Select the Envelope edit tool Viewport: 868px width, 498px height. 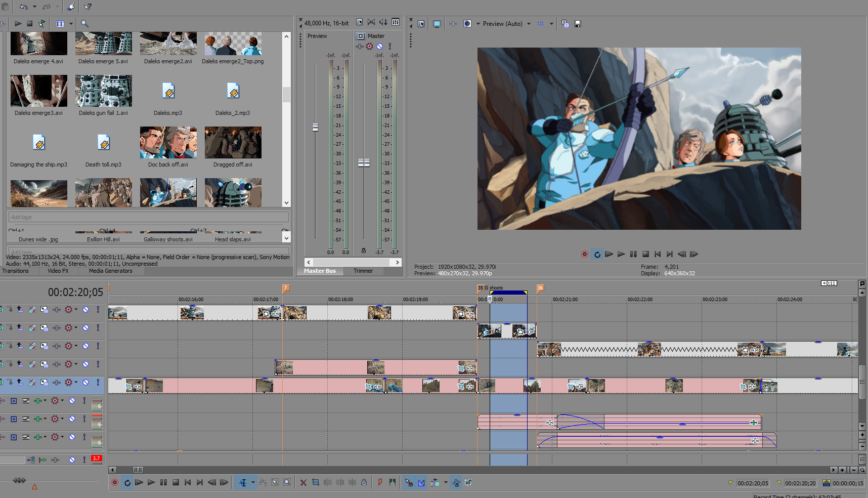pos(263,483)
